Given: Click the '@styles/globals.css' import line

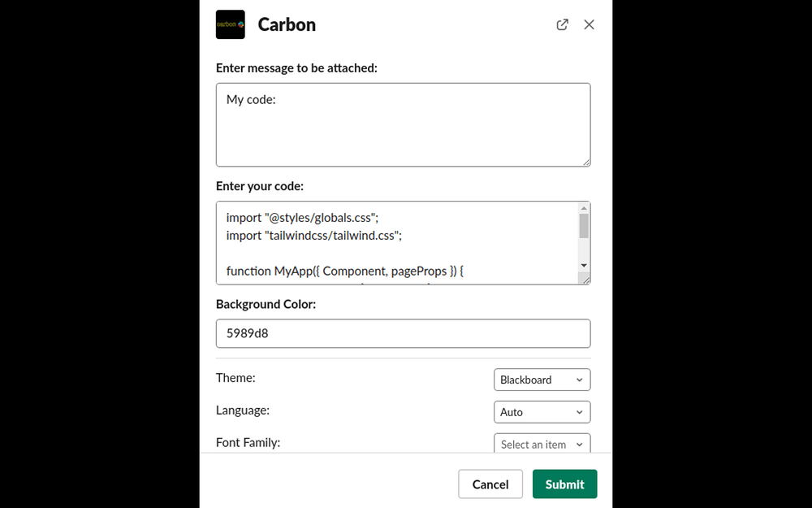Looking at the screenshot, I should coord(302,218).
